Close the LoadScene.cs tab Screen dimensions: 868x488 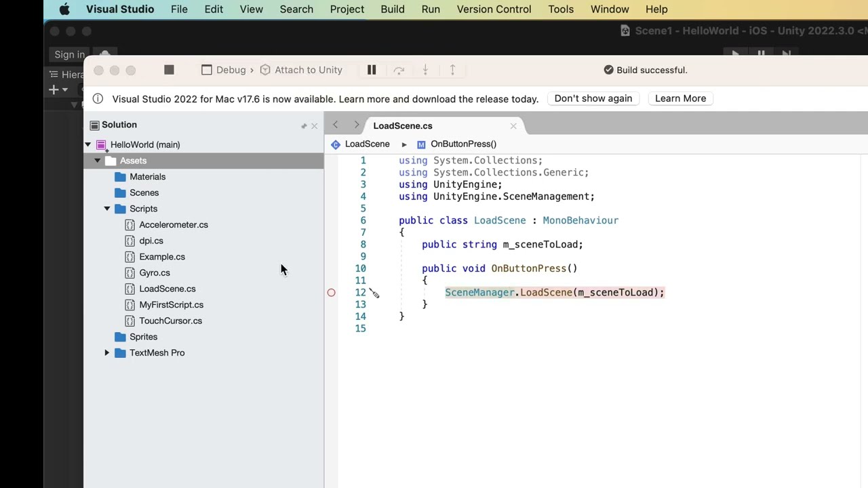[513, 126]
